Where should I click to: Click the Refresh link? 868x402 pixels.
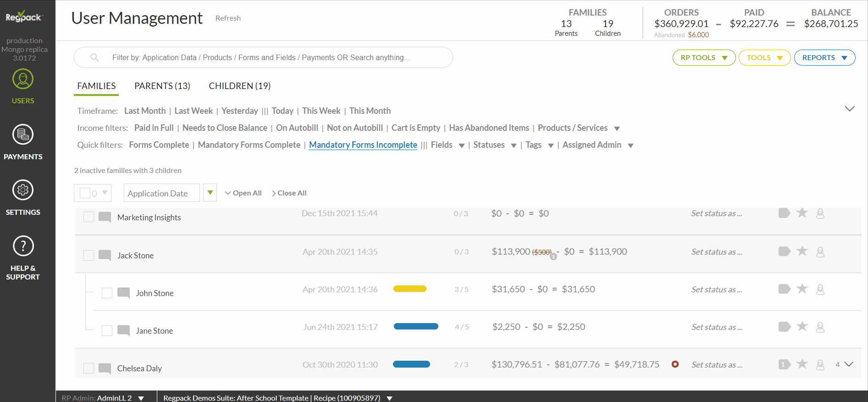click(x=228, y=18)
